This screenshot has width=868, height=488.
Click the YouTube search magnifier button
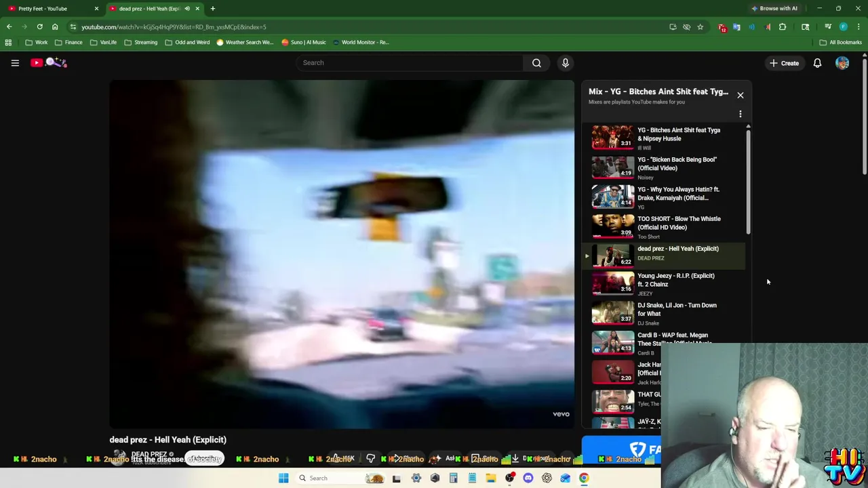536,63
